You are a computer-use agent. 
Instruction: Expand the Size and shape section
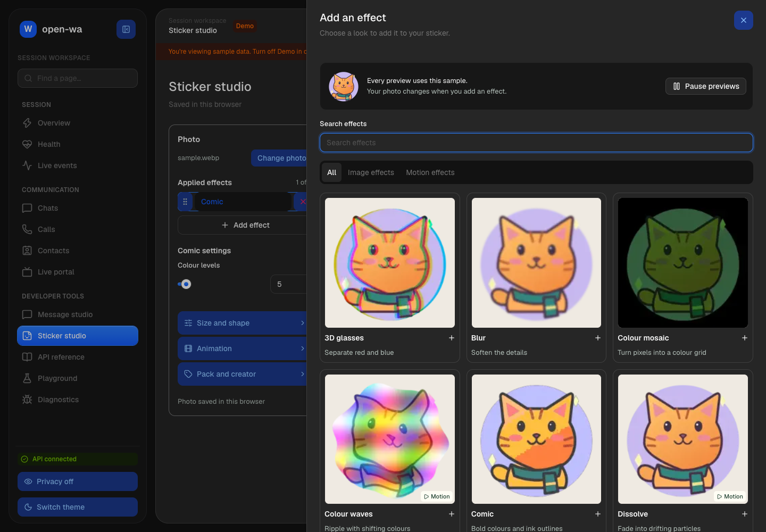[243, 323]
